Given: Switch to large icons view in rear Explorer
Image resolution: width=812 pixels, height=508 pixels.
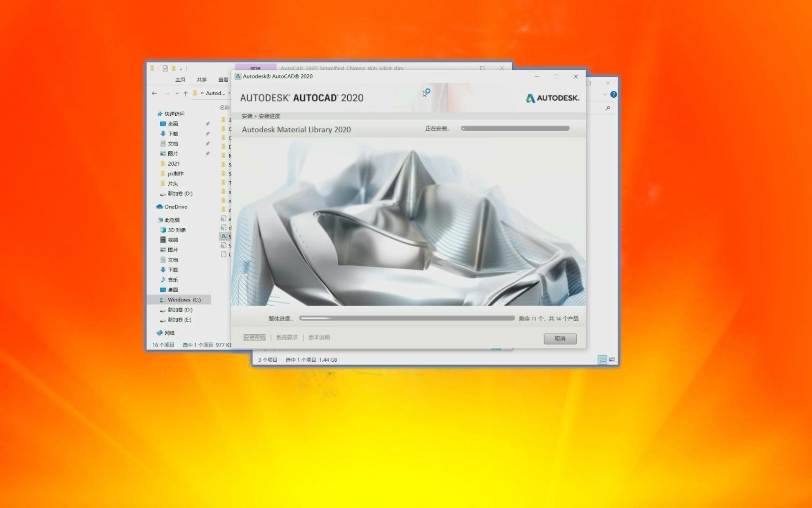Looking at the screenshot, I should (611, 360).
